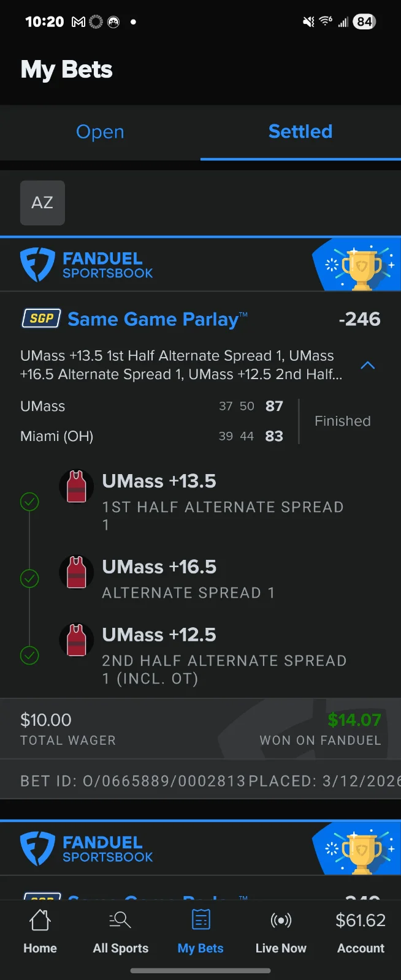
Task: Open the AZ state selector chip
Action: pos(42,203)
